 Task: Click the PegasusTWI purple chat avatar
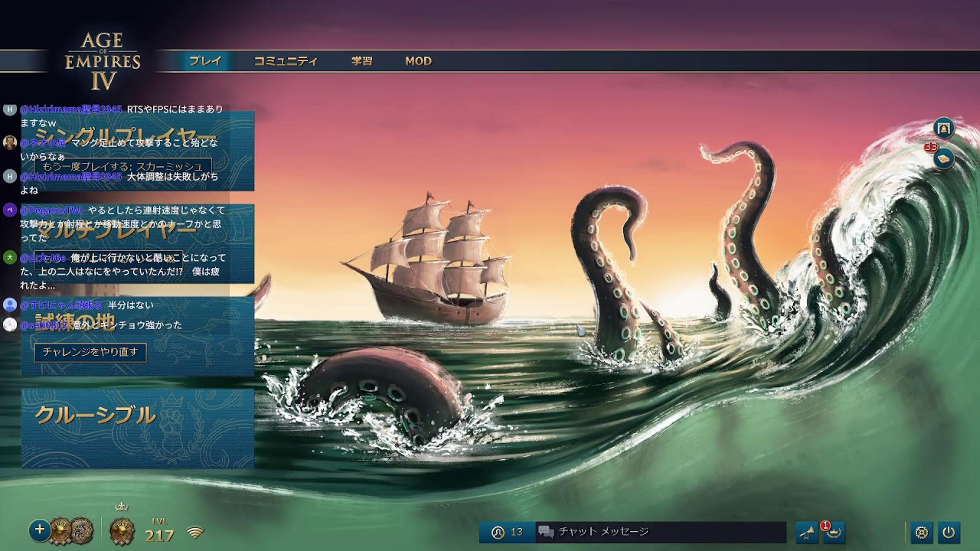pyautogui.click(x=10, y=210)
